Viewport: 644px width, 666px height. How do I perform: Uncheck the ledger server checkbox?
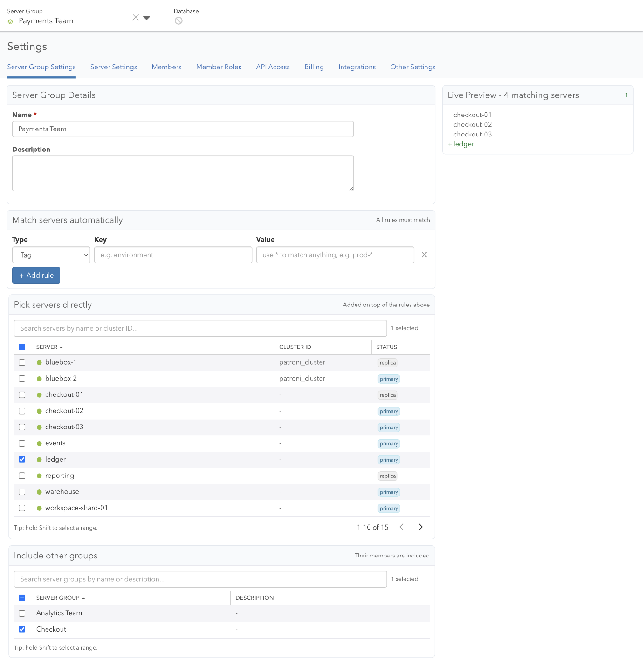[22, 460]
